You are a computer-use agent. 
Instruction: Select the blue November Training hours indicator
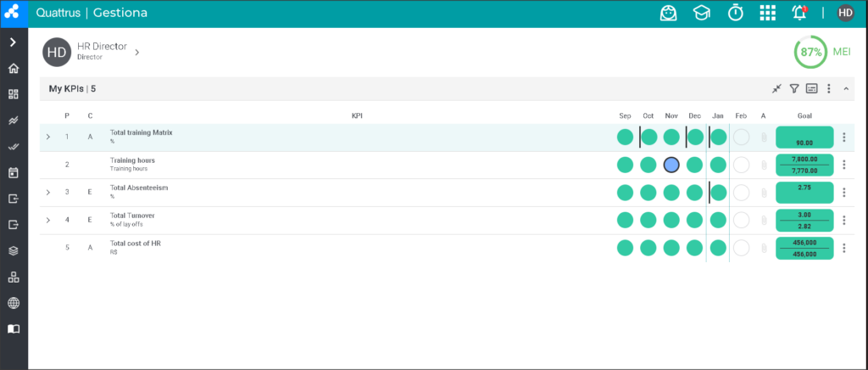click(671, 165)
